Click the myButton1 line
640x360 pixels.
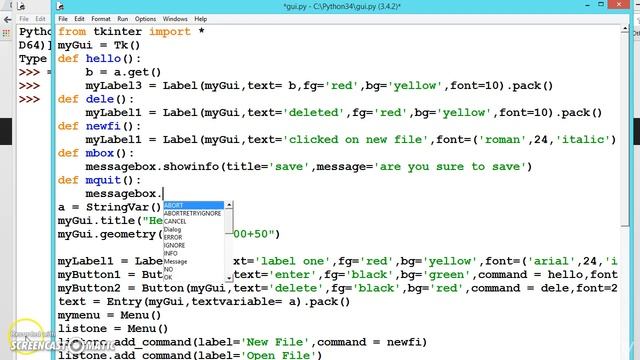tap(338, 274)
